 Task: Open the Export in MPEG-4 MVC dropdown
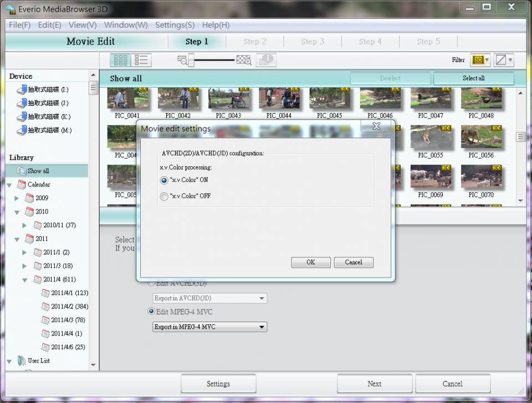[210, 327]
